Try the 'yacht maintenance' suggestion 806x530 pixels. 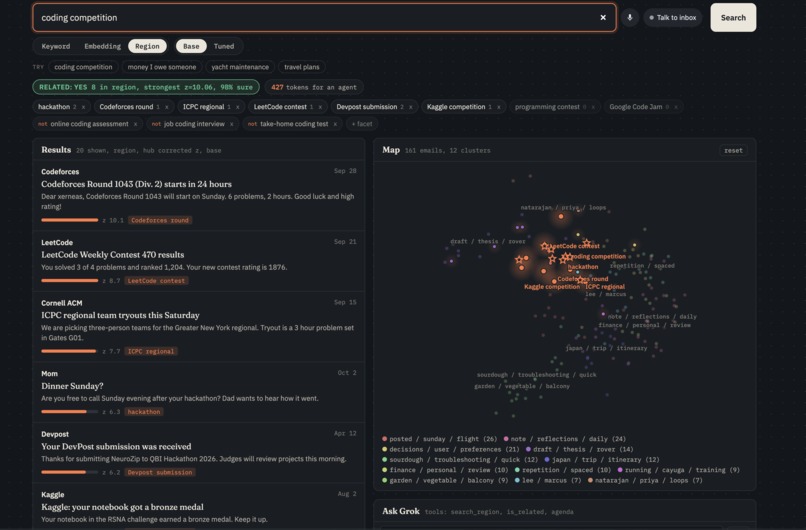click(240, 67)
